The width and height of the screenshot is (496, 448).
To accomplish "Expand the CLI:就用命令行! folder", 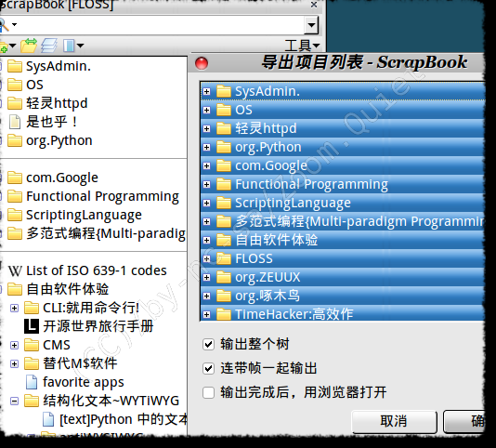I will click(x=14, y=308).
